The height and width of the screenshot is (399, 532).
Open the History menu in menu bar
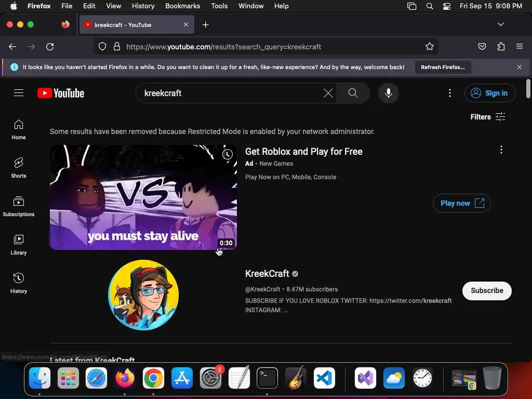point(143,6)
